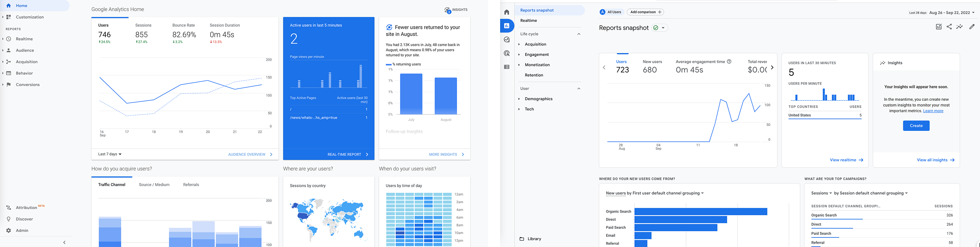This screenshot has height=247, width=980.
Task: Follow the Learn more link in the Insights card
Action: click(933, 111)
